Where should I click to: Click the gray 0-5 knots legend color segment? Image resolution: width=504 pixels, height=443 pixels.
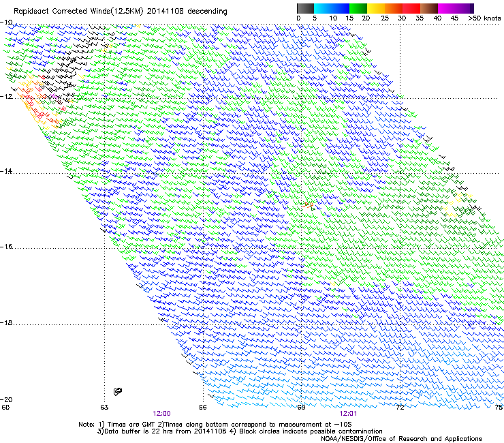(x=305, y=8)
